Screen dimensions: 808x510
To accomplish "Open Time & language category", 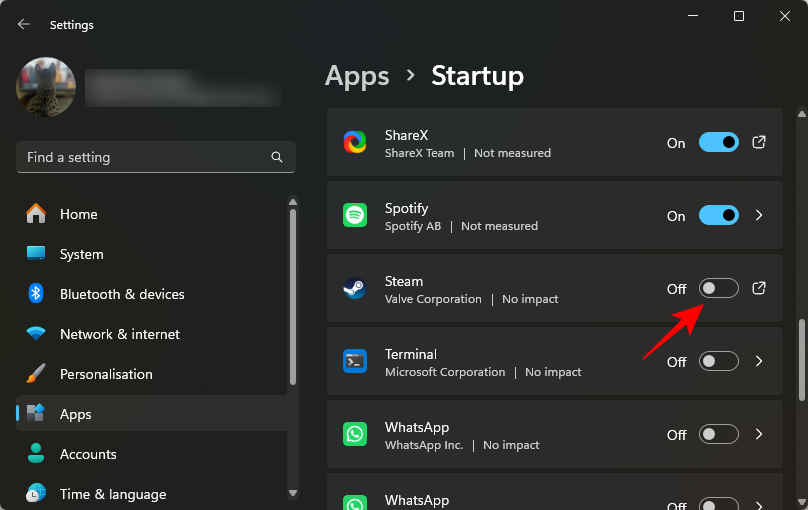I will point(152,494).
